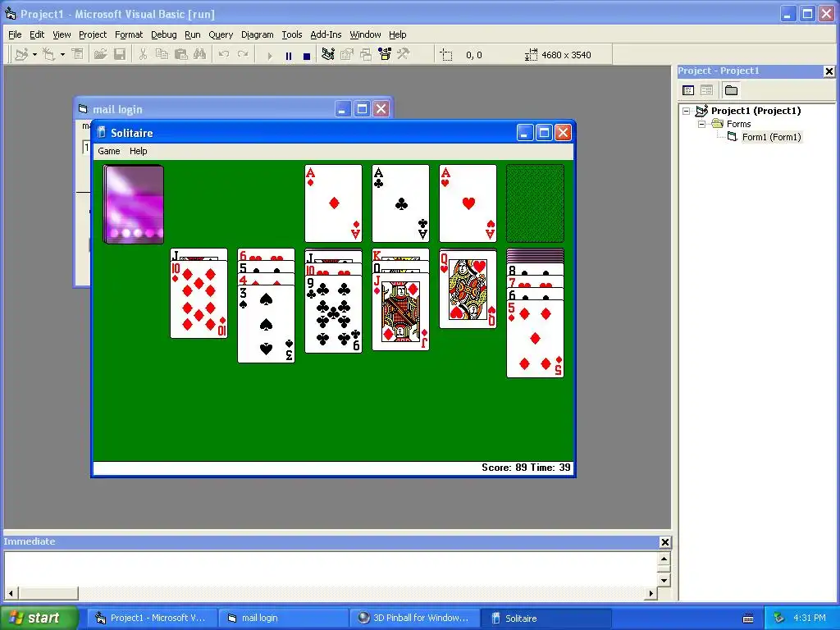Click the Copy toolbar icon
The height and width of the screenshot is (630, 840).
[162, 55]
